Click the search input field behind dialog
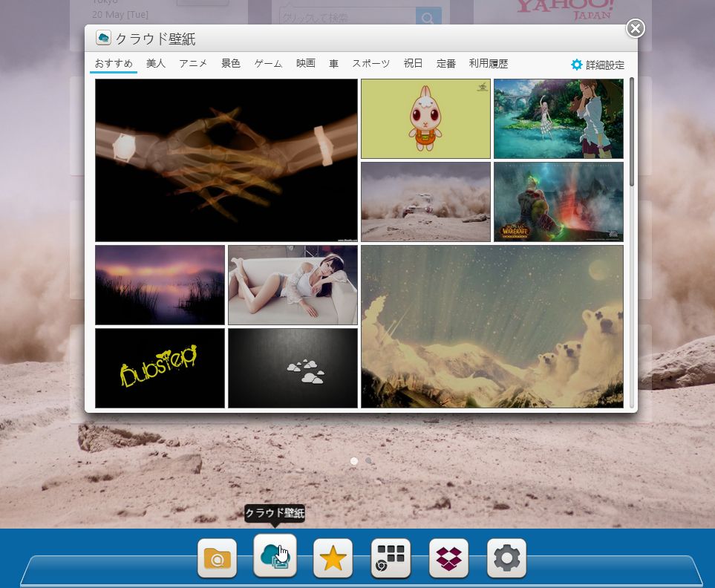This screenshot has height=588, width=715. click(x=347, y=17)
